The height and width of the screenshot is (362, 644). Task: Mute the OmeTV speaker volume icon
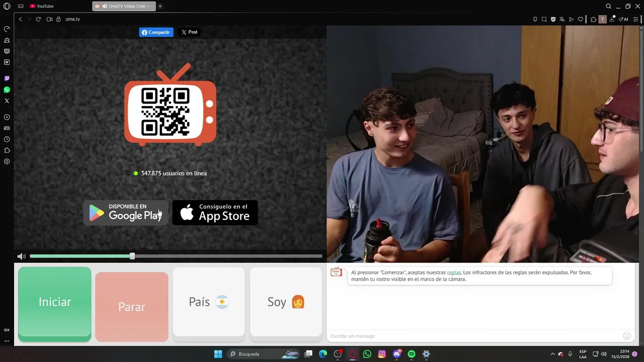(21, 256)
